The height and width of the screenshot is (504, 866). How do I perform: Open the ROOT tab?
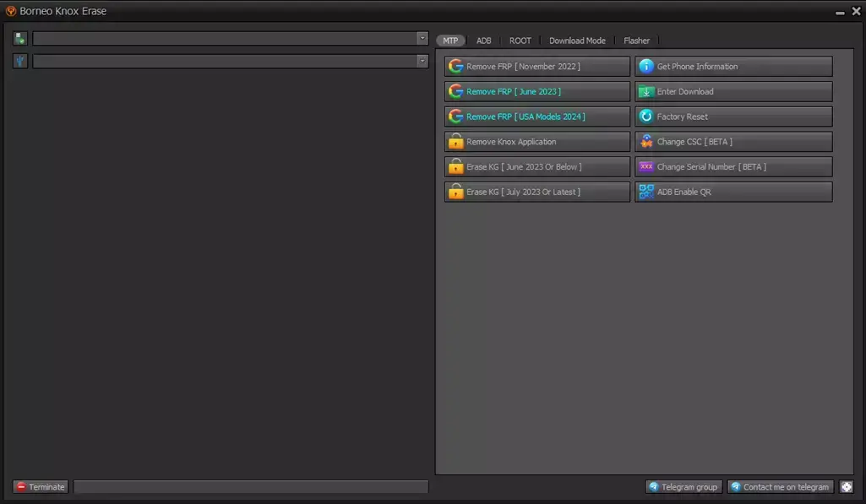click(520, 41)
